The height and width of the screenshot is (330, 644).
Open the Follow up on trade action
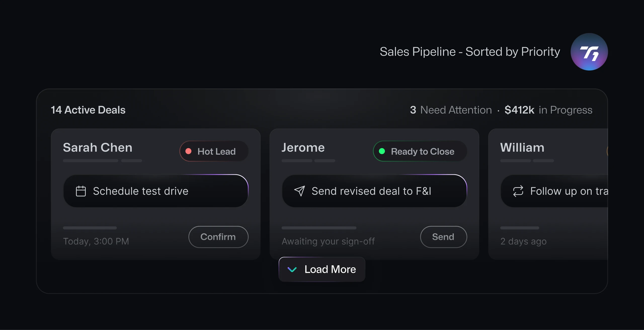click(x=554, y=191)
